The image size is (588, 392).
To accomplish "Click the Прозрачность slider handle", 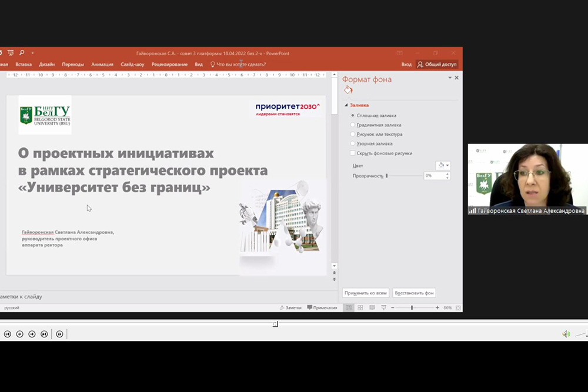I will tap(386, 176).
